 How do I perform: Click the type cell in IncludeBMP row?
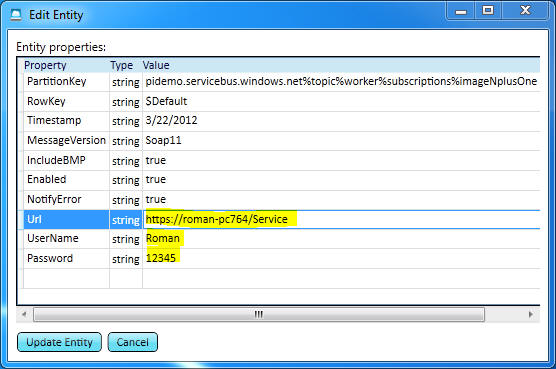[126, 161]
